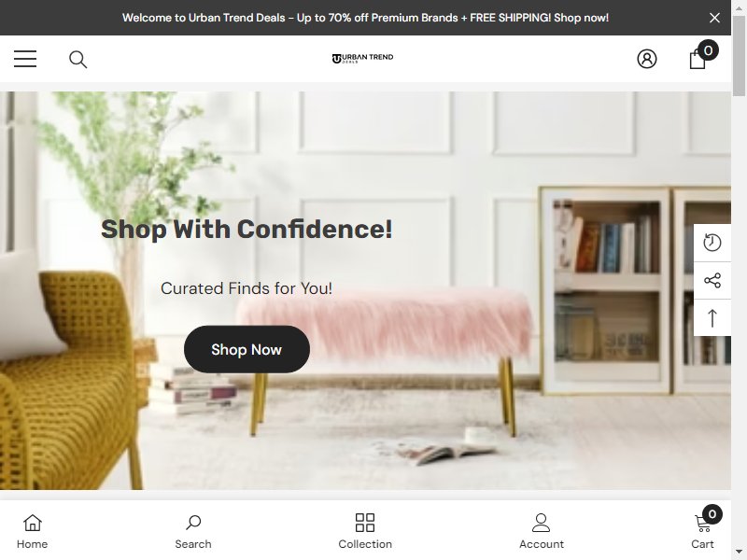The image size is (747, 560).
Task: Open the user account icon in header
Action: (x=647, y=59)
